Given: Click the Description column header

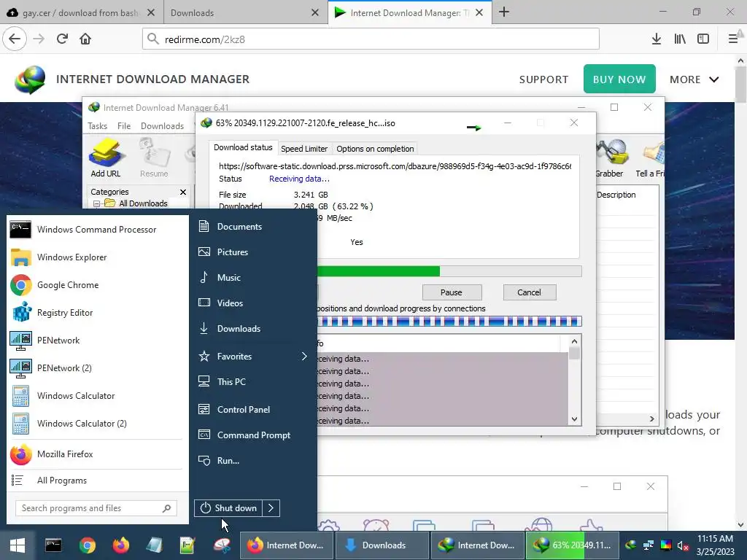Looking at the screenshot, I should tap(616, 195).
